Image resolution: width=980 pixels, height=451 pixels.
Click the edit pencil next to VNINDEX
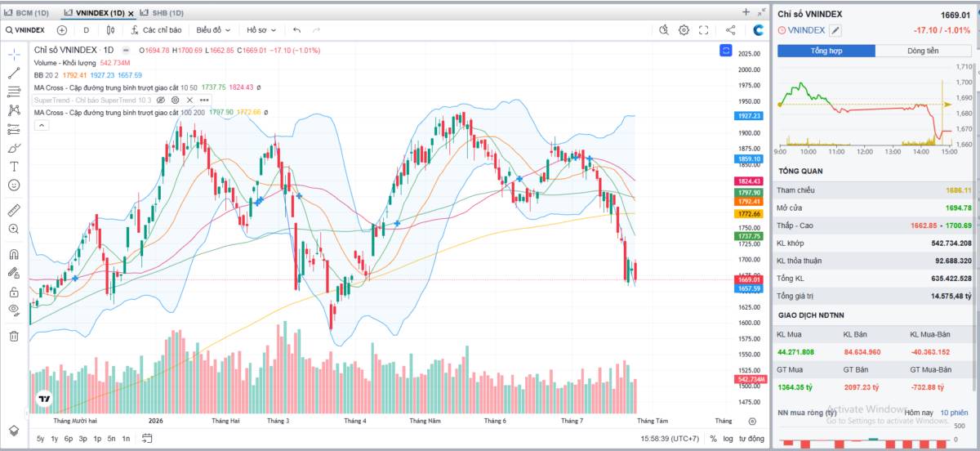(835, 30)
